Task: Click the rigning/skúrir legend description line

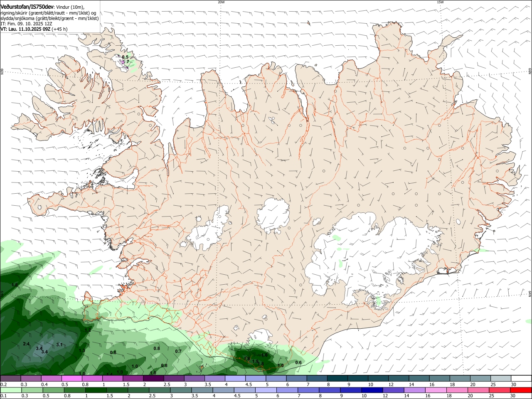Action: (48, 13)
